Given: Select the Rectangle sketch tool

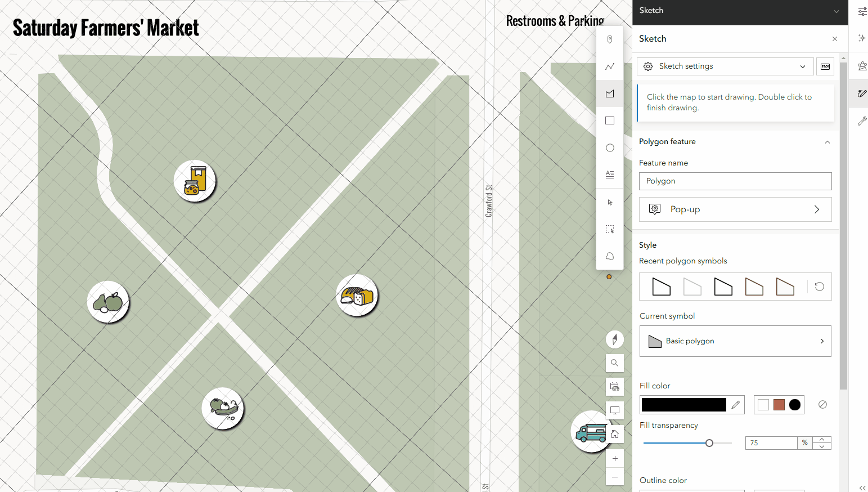Looking at the screenshot, I should pyautogui.click(x=610, y=120).
